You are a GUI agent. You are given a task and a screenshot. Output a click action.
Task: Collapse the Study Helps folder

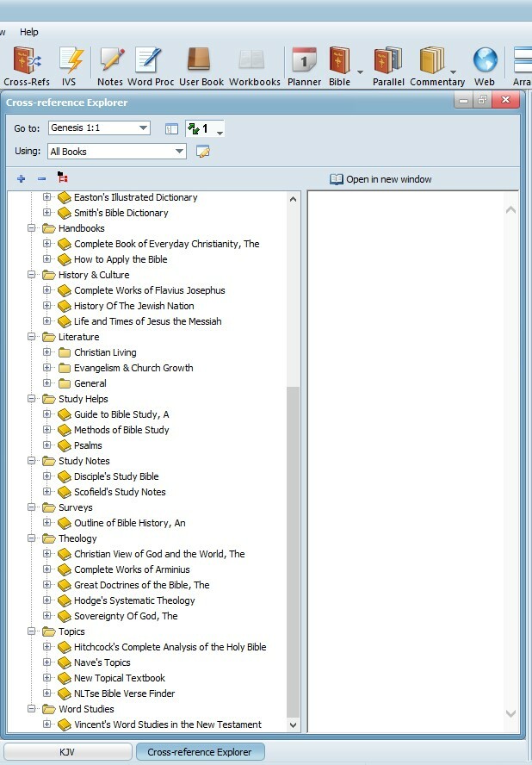click(31, 399)
